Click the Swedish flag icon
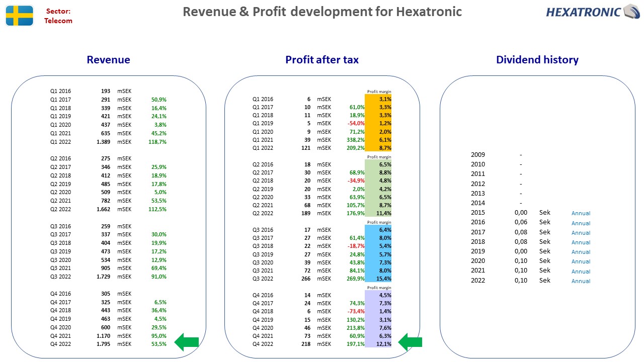644x362 pixels. [x=20, y=16]
